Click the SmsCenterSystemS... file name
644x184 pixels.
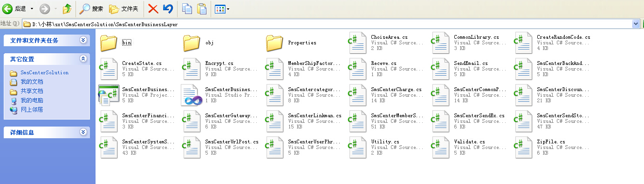(x=148, y=142)
